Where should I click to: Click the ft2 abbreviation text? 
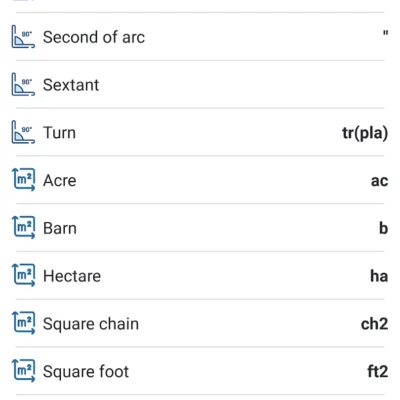tap(378, 371)
